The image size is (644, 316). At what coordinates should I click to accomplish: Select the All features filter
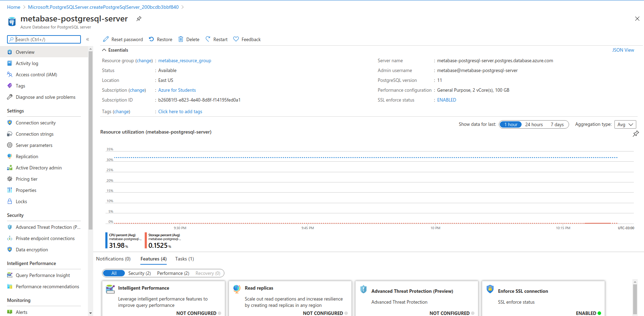click(x=114, y=273)
